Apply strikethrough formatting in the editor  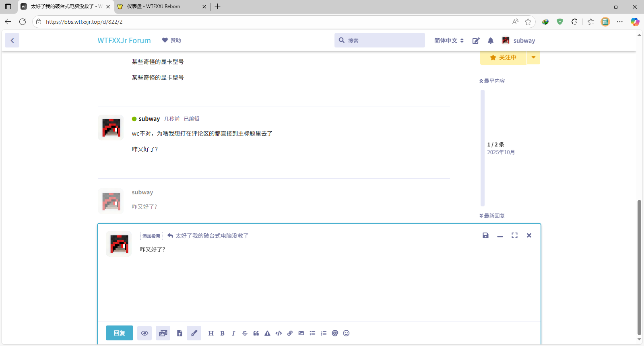tap(245, 333)
